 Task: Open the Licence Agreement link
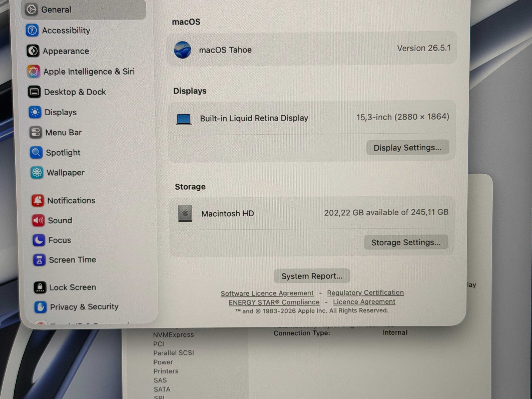(x=364, y=302)
